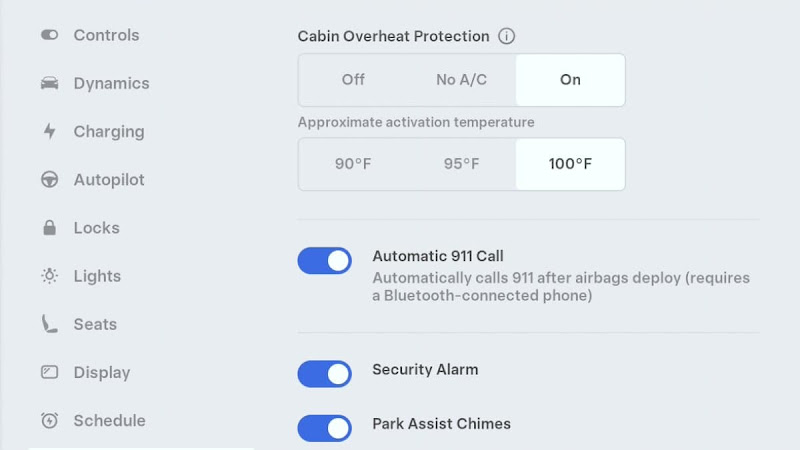The height and width of the screenshot is (450, 800).
Task: Click the Dynamics car icon
Action: tap(49, 83)
